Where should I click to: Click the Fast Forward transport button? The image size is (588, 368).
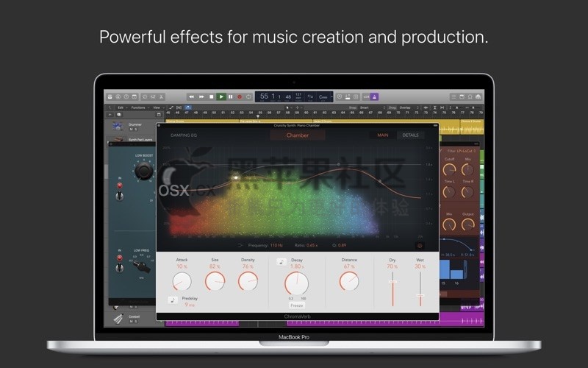pyautogui.click(x=201, y=96)
